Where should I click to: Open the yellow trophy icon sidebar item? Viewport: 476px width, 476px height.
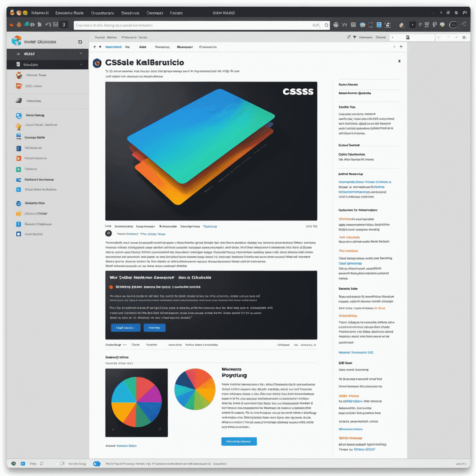point(19,126)
